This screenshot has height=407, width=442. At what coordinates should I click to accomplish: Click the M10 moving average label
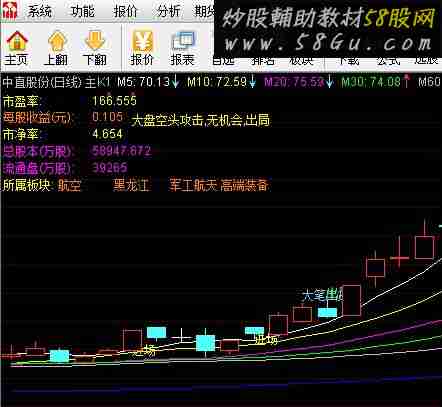pyautogui.click(x=217, y=82)
